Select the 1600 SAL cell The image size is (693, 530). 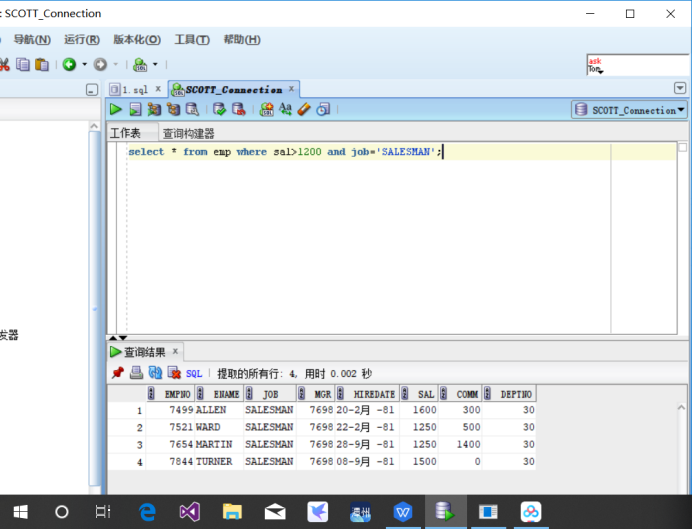tap(419, 410)
